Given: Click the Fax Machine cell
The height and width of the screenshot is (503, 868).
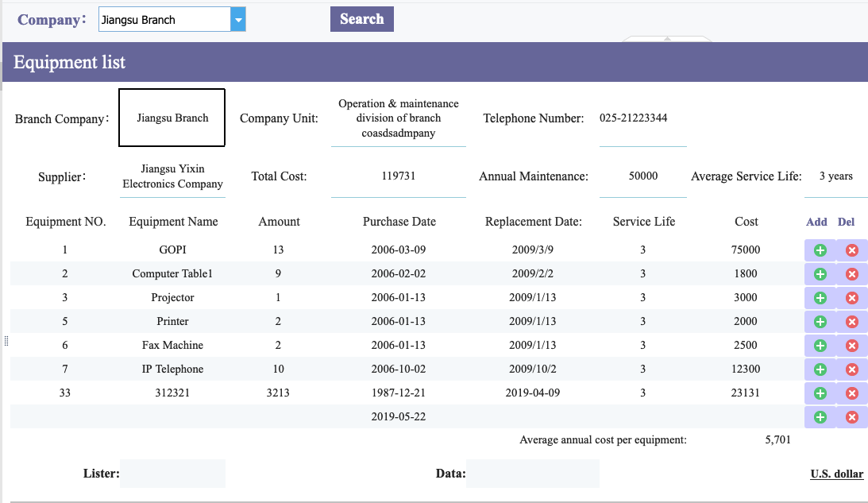Looking at the screenshot, I should click(x=172, y=345).
